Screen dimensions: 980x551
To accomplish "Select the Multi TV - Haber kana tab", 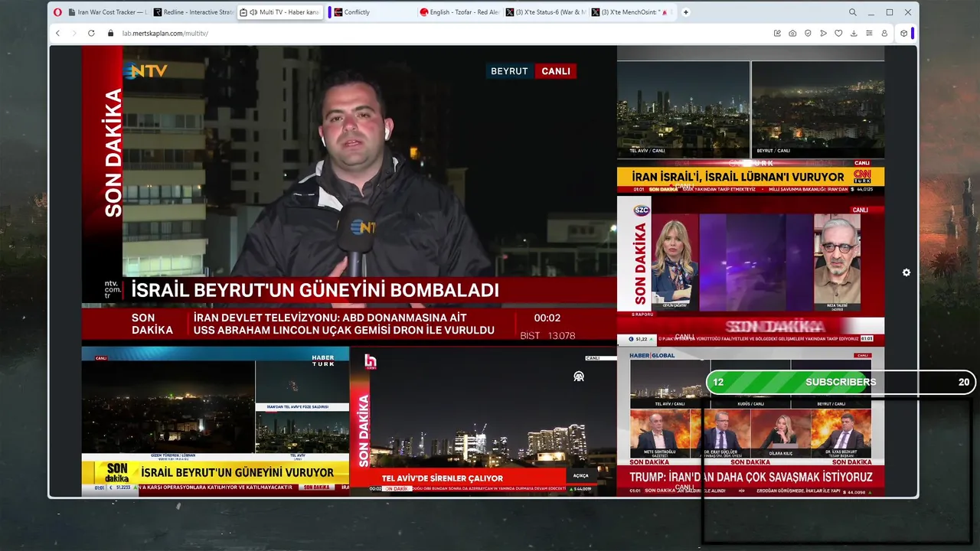I will [279, 12].
